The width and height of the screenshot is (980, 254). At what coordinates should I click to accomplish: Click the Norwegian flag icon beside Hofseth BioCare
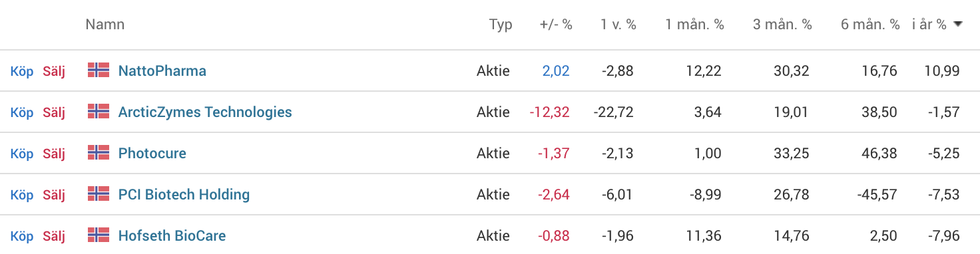(99, 235)
